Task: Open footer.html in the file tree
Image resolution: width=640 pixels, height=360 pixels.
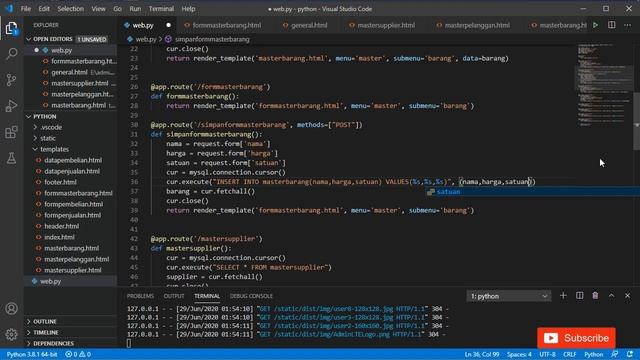Action: [71, 182]
